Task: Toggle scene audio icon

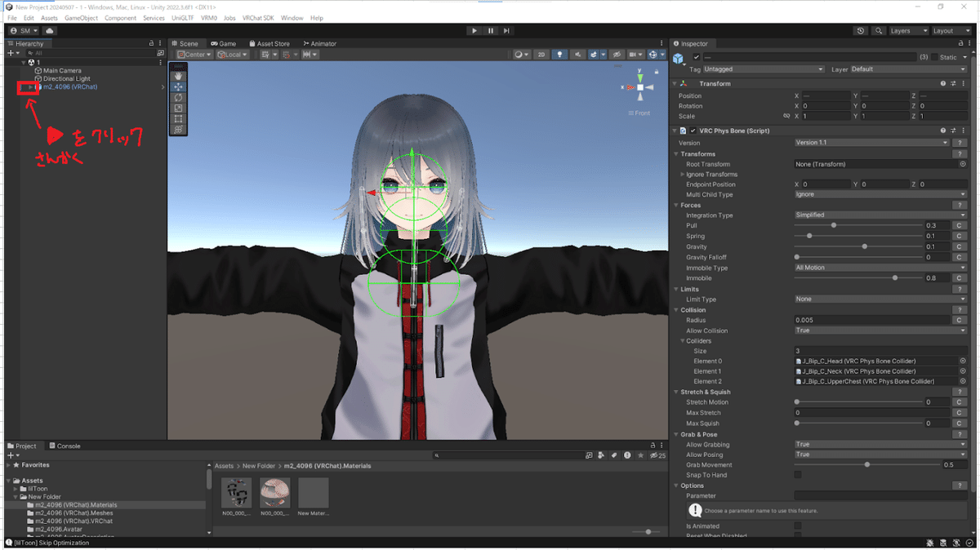Action: pos(579,55)
